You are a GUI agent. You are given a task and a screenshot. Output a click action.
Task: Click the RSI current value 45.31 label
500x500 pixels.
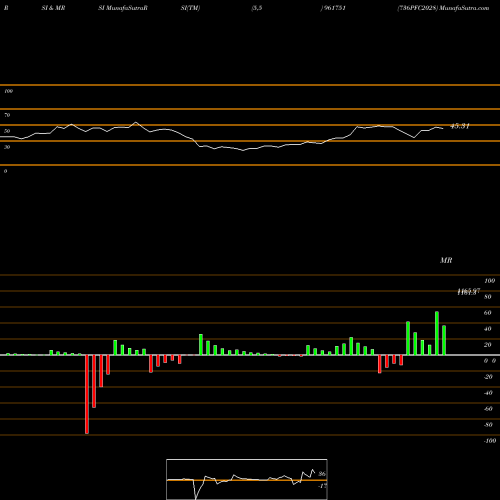[460, 126]
